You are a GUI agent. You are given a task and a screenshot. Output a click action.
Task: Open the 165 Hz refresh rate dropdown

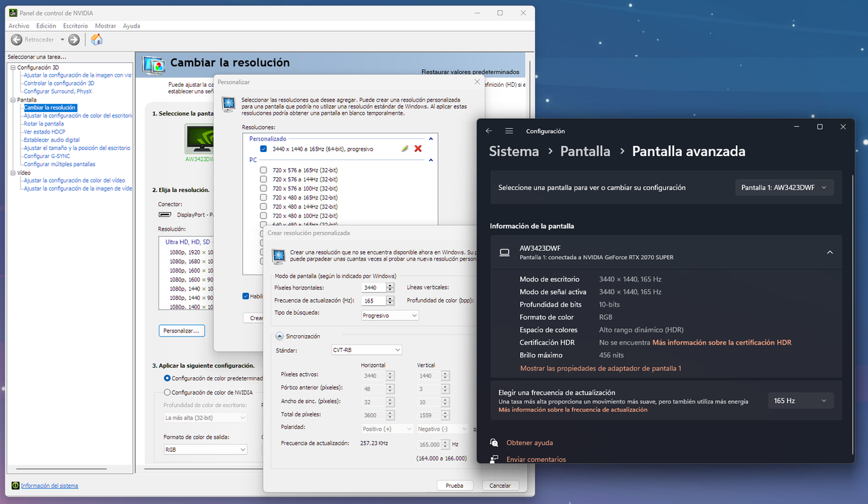801,401
